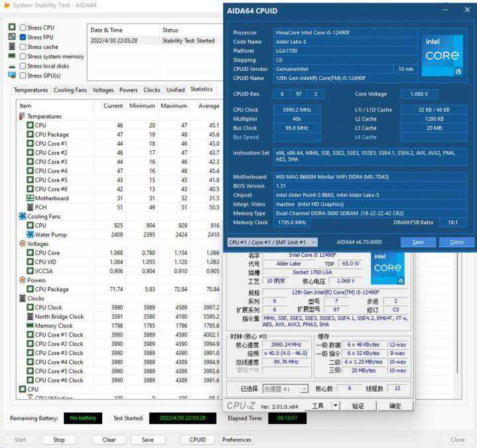Click the Intel Core i5 logo in CPUID
This screenshot has width=477, height=448.
443,54
